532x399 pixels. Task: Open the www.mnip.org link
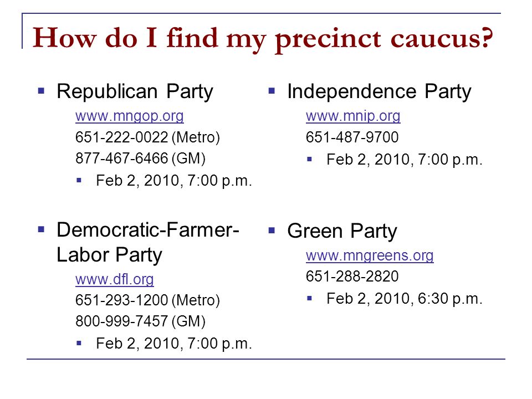[x=353, y=116]
